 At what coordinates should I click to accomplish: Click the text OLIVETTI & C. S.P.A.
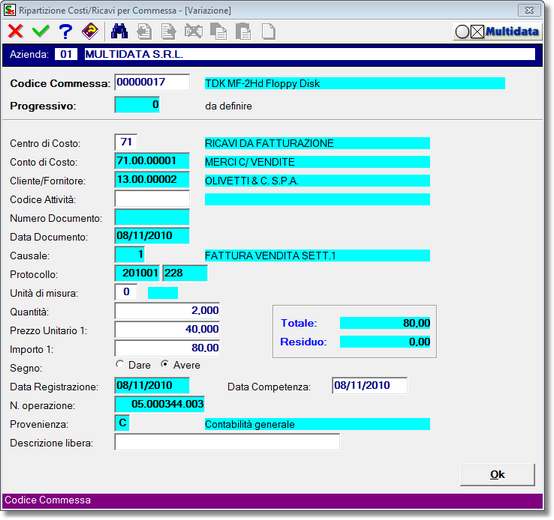252,181
